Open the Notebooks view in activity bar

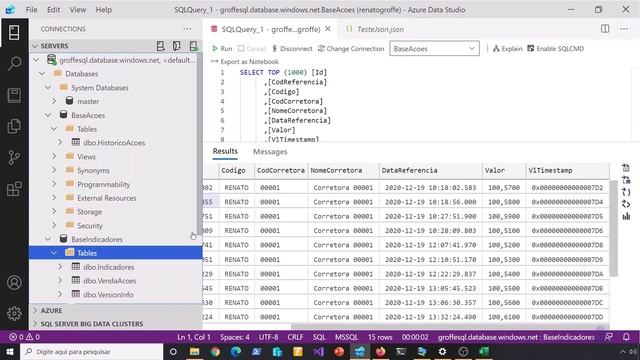[x=14, y=95]
